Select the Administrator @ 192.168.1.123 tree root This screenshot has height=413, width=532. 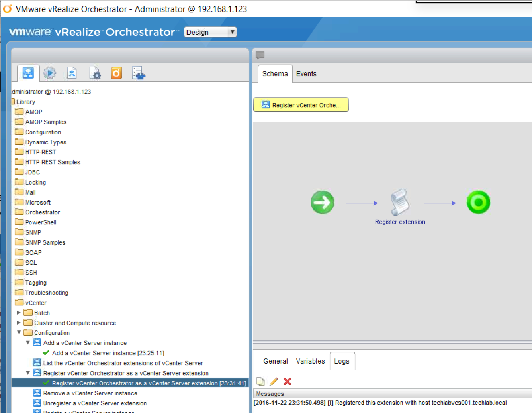(x=51, y=92)
